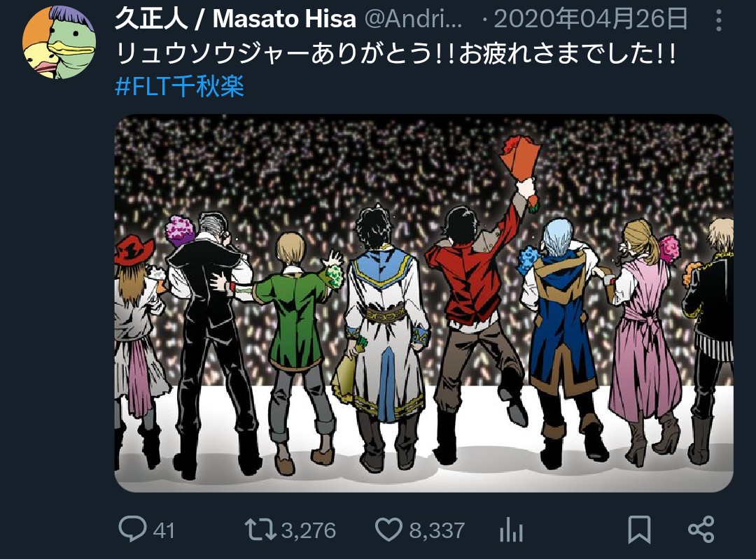Screen dimensions: 756x559
Task: Show the 8,337 likes count
Action: coord(437,530)
